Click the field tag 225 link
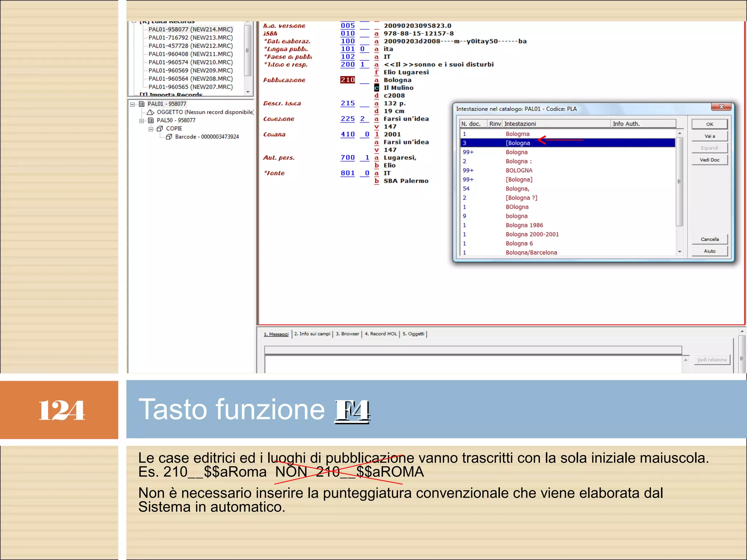 [x=348, y=119]
